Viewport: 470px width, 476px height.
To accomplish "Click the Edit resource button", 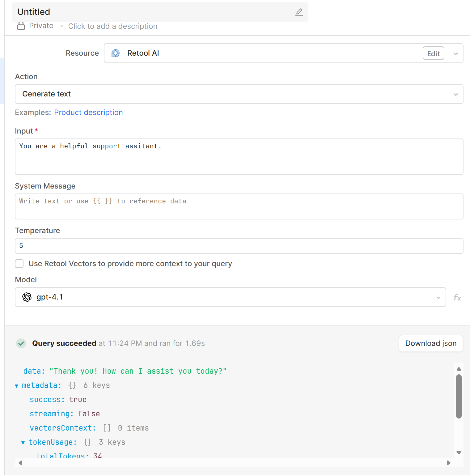I will coord(433,53).
